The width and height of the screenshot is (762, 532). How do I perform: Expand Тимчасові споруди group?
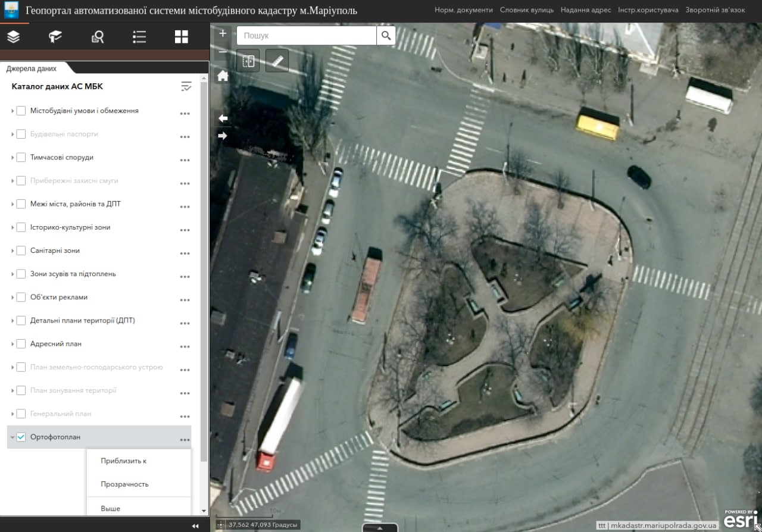click(13, 157)
